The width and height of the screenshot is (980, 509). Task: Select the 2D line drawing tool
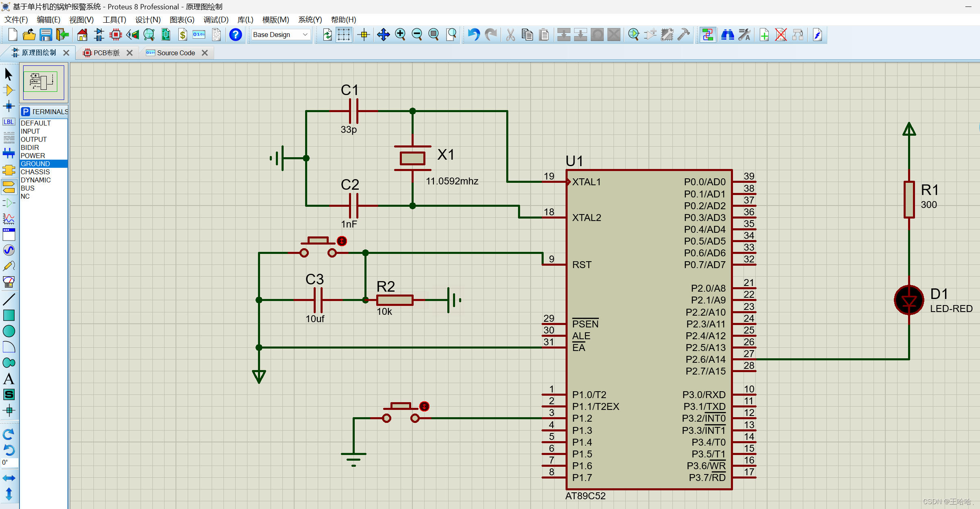click(9, 299)
